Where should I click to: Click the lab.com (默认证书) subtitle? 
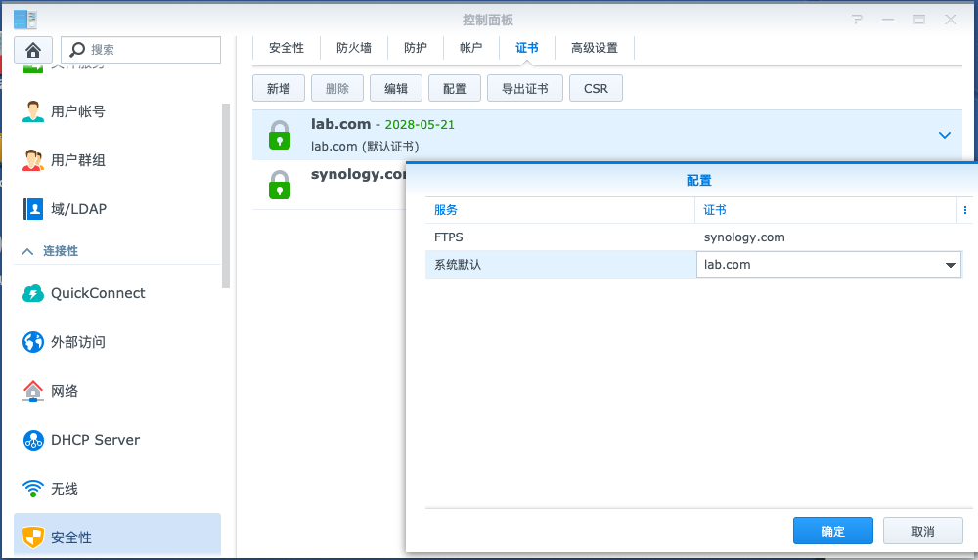point(365,147)
